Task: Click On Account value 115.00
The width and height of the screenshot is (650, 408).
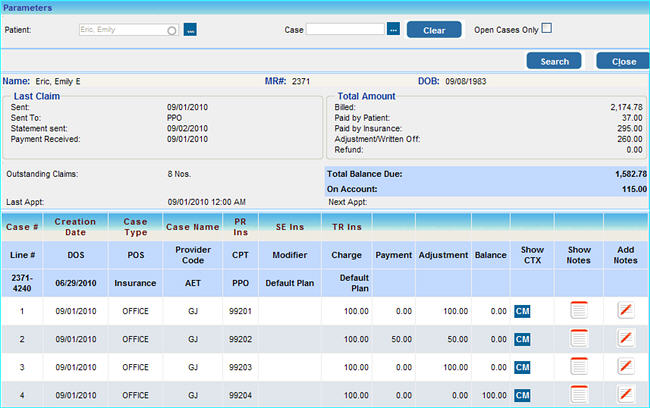Action: pyautogui.click(x=634, y=189)
